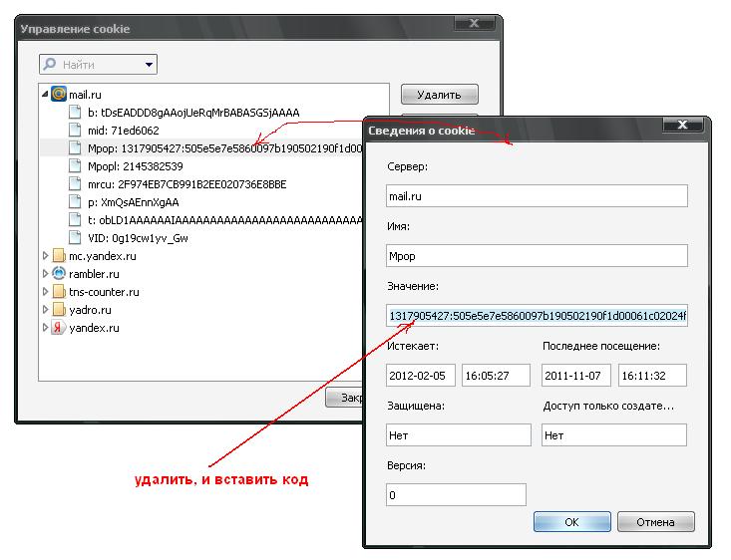Click the Истекает: label text
The image size is (731, 560).
[x=413, y=346]
